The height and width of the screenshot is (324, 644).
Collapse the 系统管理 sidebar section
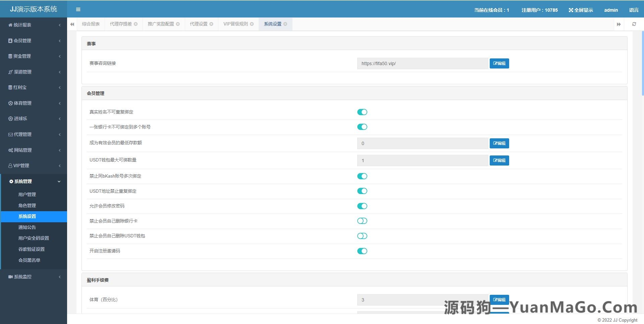click(34, 181)
